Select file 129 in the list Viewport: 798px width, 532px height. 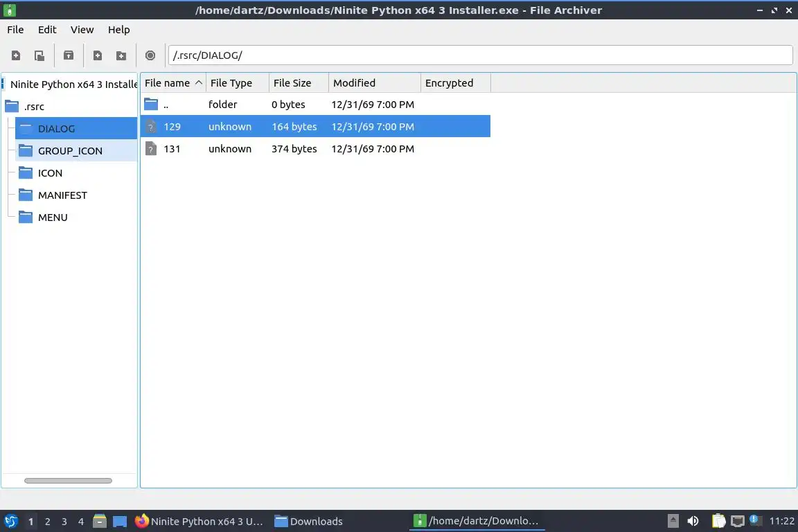(x=316, y=126)
